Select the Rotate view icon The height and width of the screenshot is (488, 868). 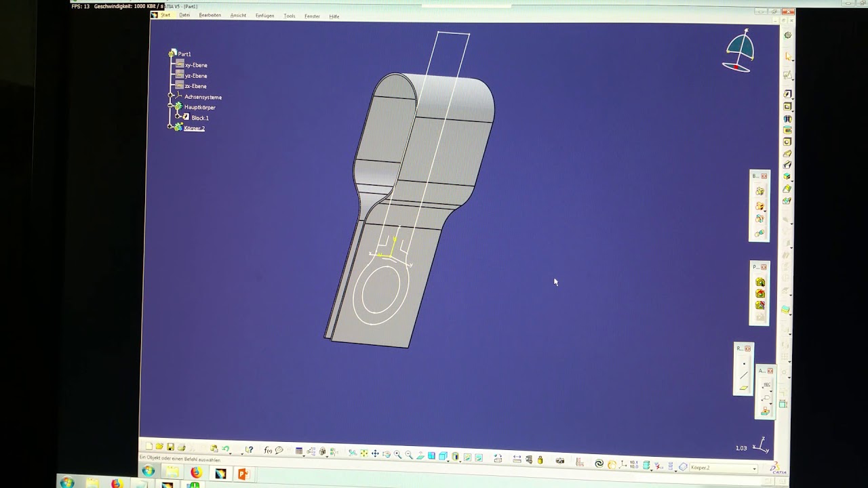pyautogui.click(x=386, y=454)
